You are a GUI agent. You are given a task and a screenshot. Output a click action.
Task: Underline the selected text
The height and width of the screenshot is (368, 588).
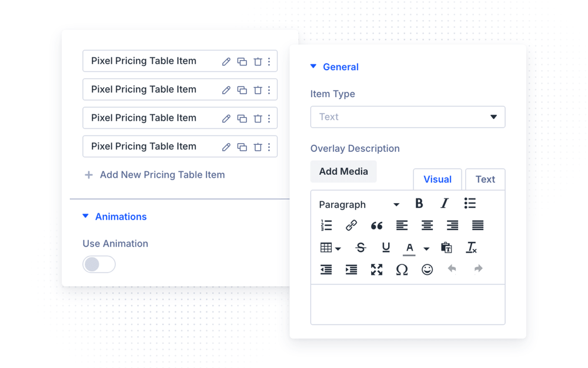[x=386, y=247]
